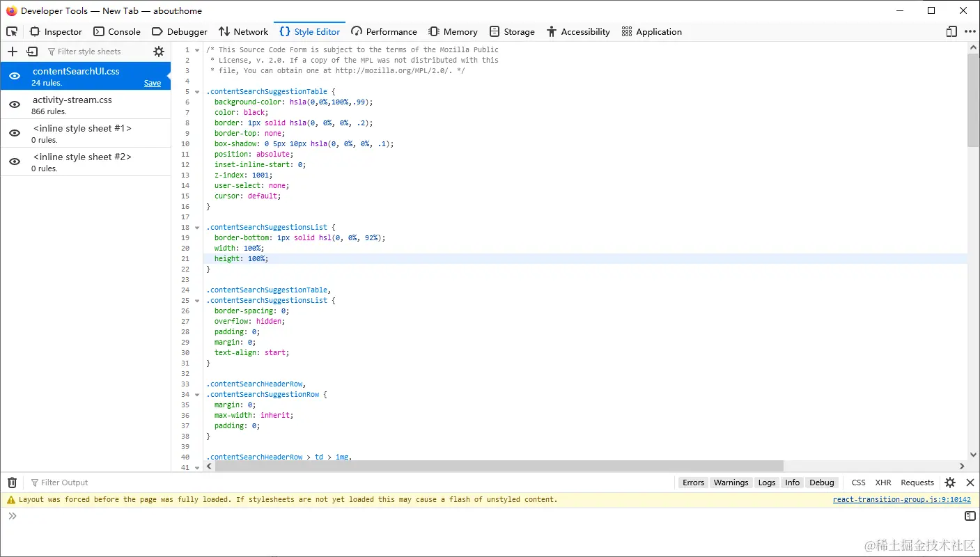
Task: Open the Performance tab
Action: pyautogui.click(x=384, y=31)
